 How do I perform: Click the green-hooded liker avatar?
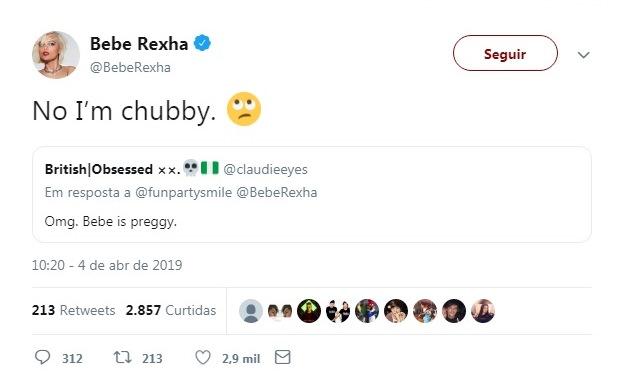pos(309,310)
